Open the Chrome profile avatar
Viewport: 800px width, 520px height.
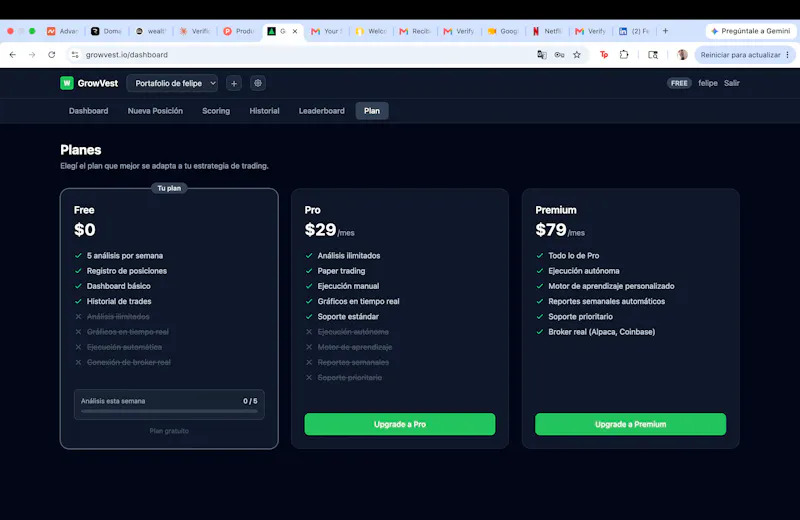point(682,55)
